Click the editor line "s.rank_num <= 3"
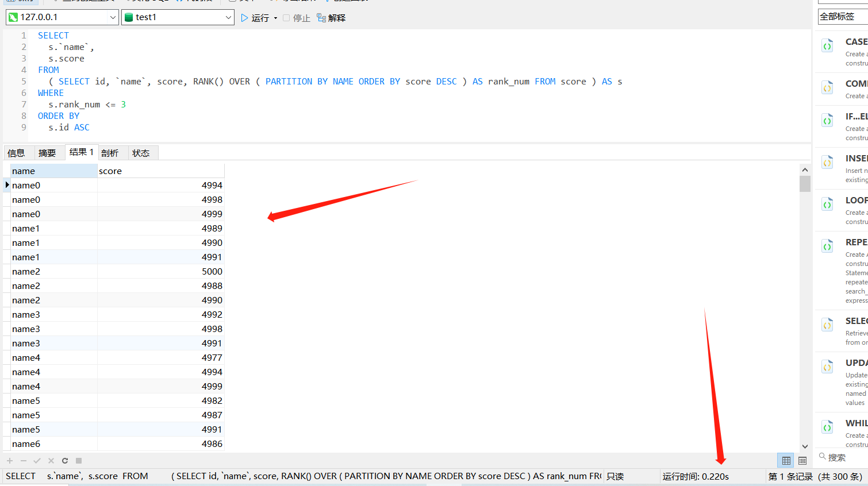The image size is (868, 486). 87,105
